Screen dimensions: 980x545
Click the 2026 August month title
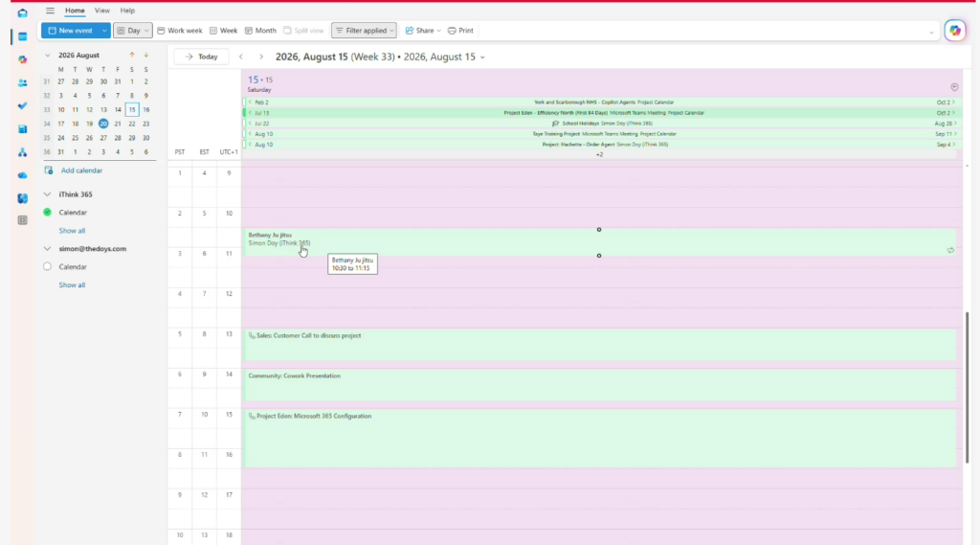pyautogui.click(x=78, y=55)
